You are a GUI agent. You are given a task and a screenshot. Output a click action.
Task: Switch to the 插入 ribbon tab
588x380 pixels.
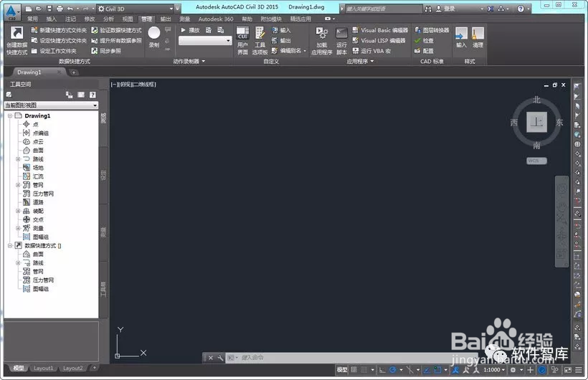click(x=52, y=19)
